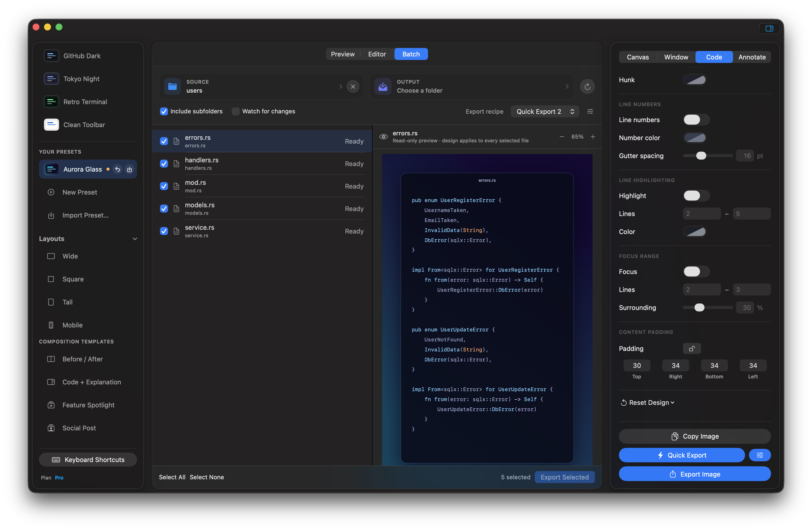Open Export recipe dropdown Quick Export 2

tap(545, 111)
